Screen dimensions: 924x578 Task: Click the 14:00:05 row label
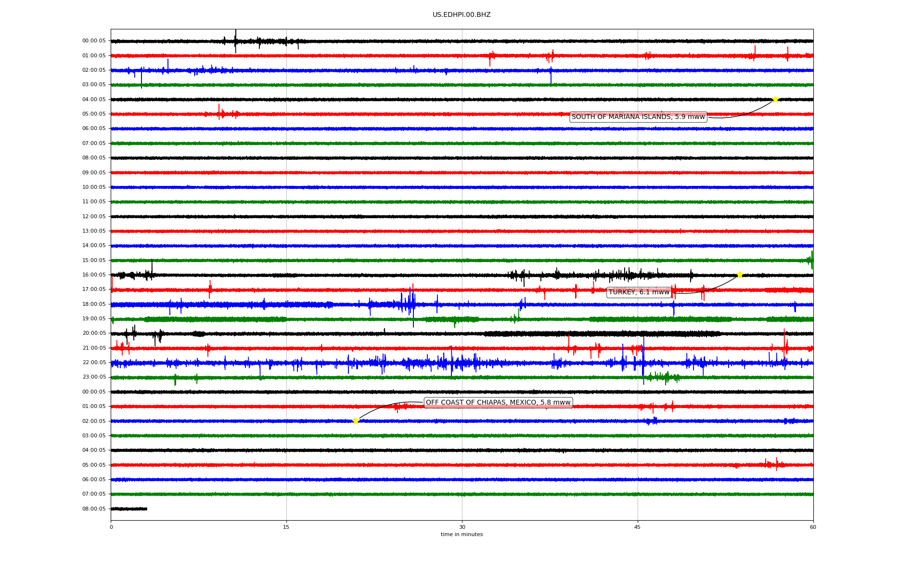tap(94, 246)
